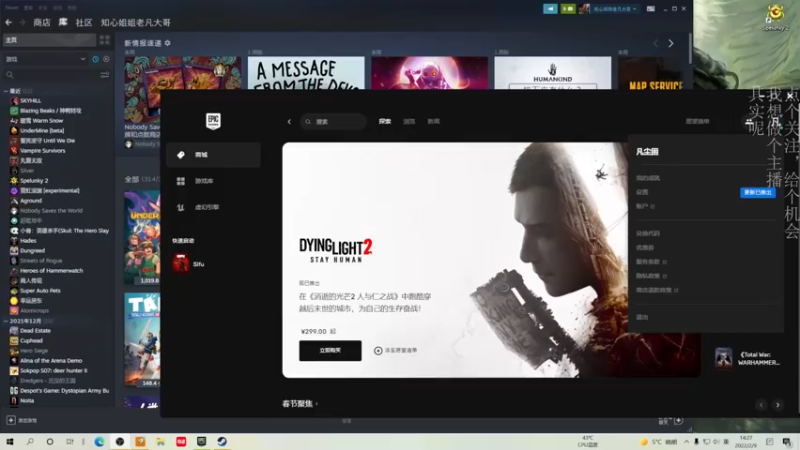Open 虚幻引擎 Unreal Engine in Epic sidebar

pos(213,208)
